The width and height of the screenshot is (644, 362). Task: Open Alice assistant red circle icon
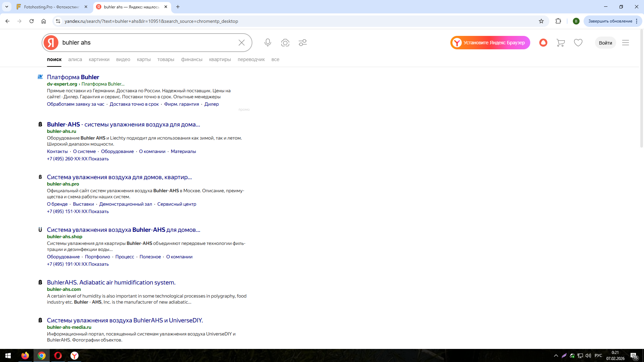[543, 43]
